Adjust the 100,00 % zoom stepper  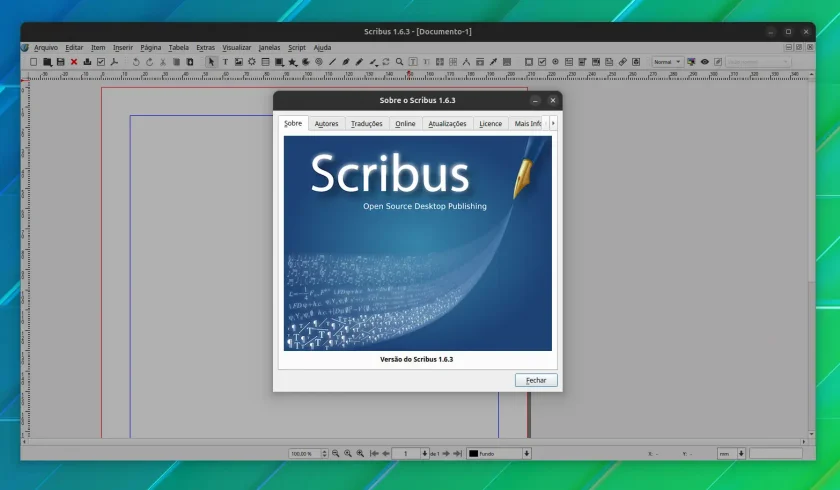(324, 454)
